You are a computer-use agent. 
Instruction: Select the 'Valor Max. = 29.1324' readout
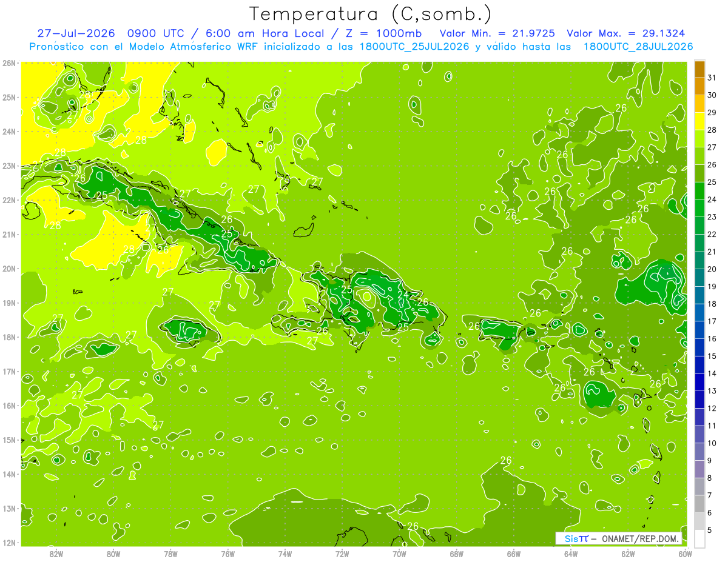click(x=626, y=33)
